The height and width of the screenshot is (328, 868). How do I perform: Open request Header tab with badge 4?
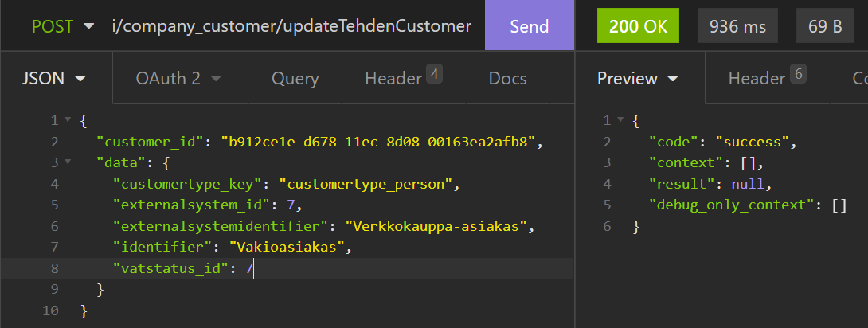(402, 78)
